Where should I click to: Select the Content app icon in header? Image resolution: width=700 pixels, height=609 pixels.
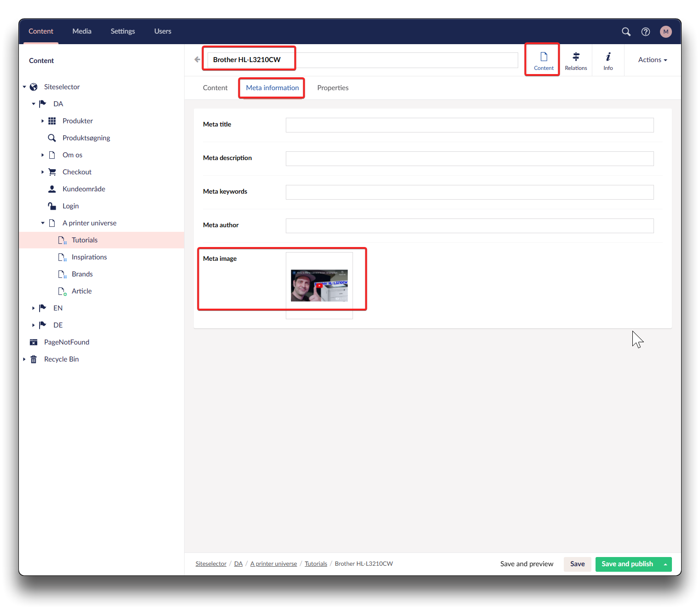click(x=544, y=61)
